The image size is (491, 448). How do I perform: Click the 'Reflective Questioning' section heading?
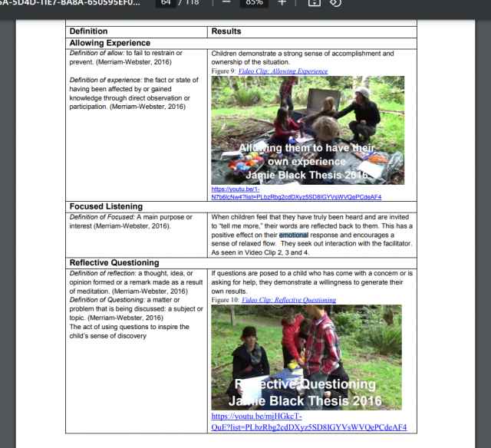(x=114, y=262)
